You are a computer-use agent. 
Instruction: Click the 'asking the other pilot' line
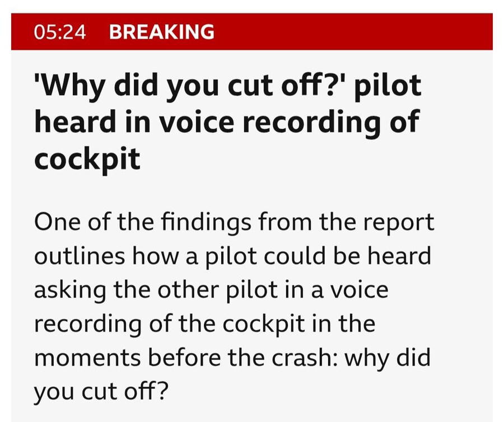[x=156, y=290]
